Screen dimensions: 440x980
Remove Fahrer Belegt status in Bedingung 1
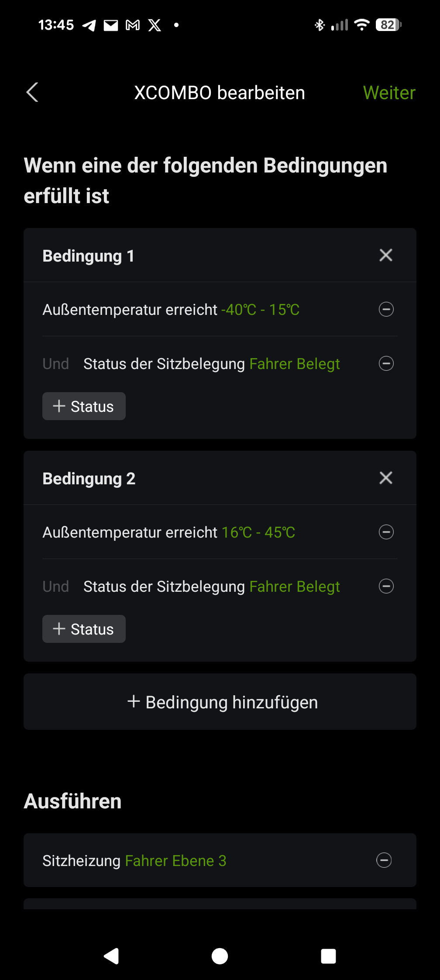(386, 363)
